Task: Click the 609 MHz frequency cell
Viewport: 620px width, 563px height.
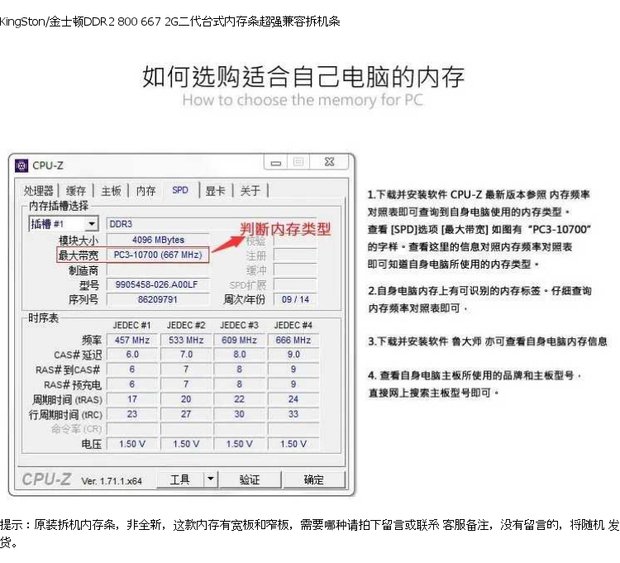Action: pos(239,340)
